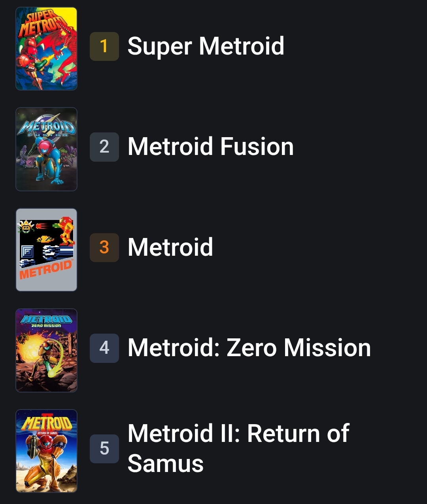Click the word Fusion in second entry

point(257,147)
